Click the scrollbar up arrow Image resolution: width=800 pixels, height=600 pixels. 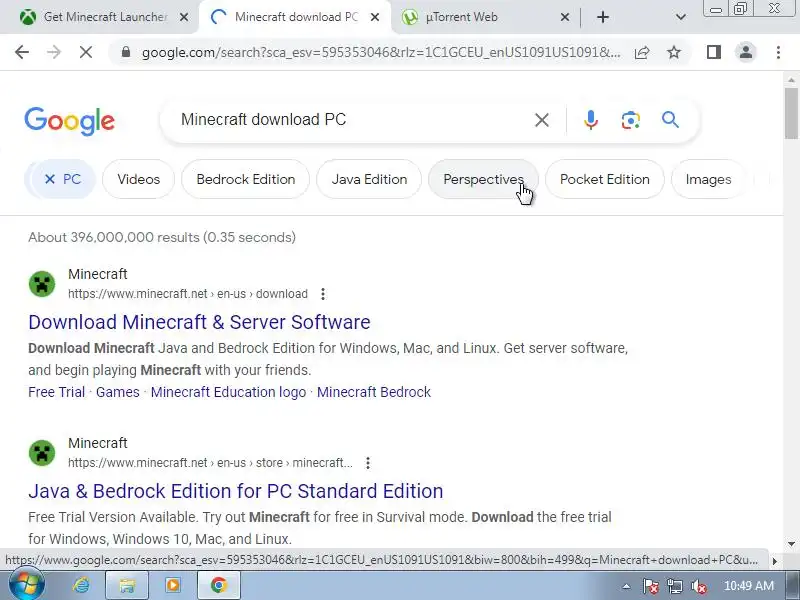tap(791, 80)
